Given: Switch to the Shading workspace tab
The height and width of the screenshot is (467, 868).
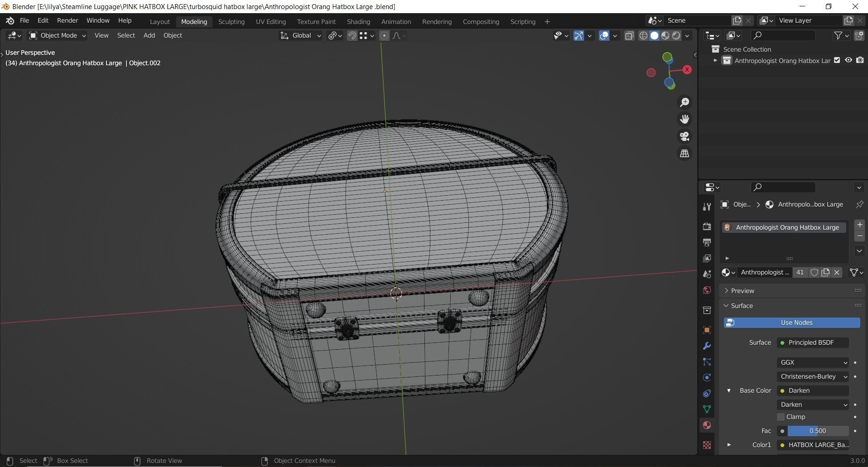Looking at the screenshot, I should tap(358, 22).
